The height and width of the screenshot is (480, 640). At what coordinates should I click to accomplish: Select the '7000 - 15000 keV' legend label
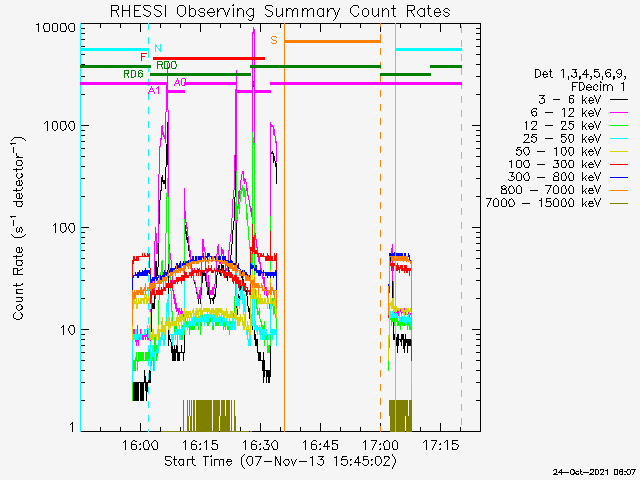tap(543, 203)
